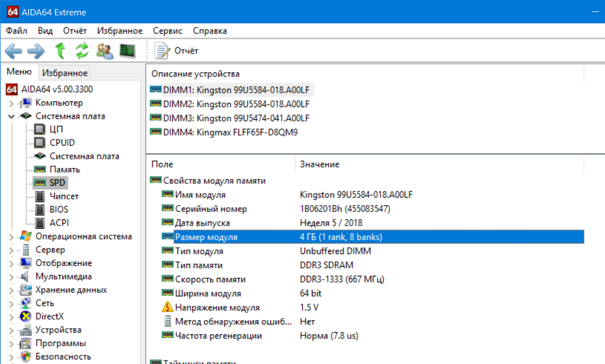Switch to the Меню tab

[x=19, y=72]
